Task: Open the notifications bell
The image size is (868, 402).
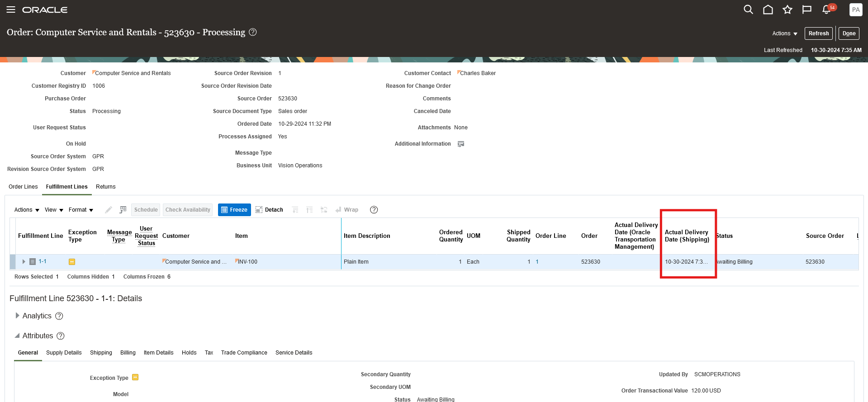Action: pyautogui.click(x=827, y=9)
